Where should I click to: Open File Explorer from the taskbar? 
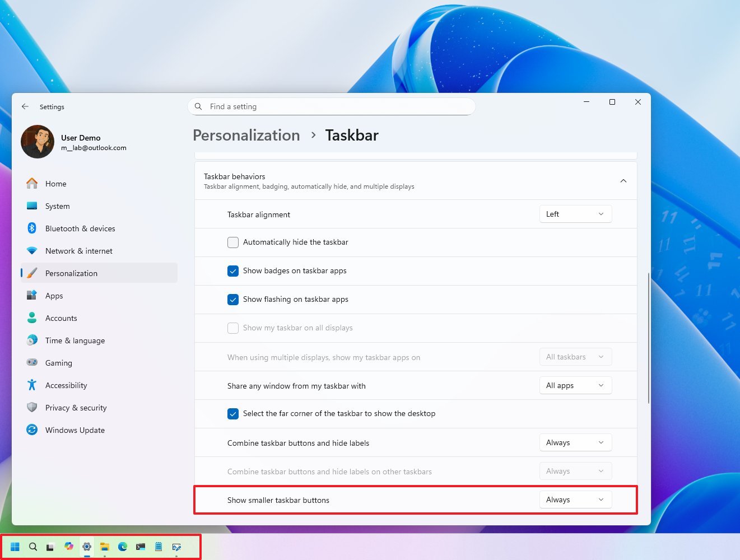[105, 547]
